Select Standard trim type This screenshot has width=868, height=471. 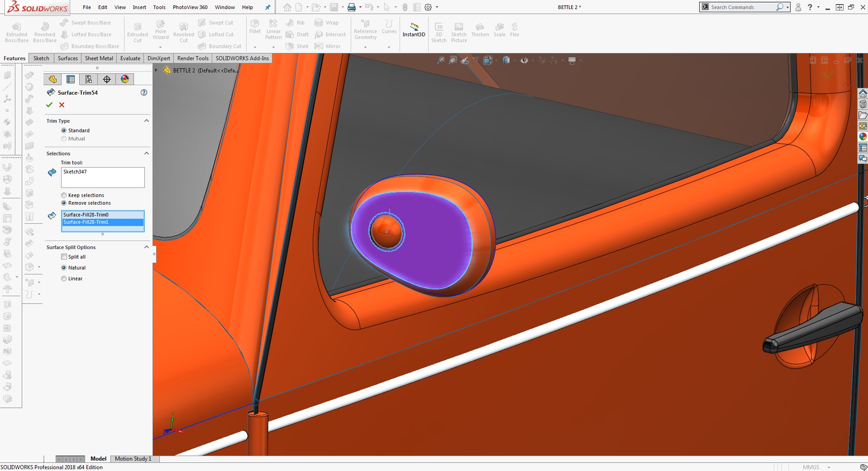click(64, 130)
